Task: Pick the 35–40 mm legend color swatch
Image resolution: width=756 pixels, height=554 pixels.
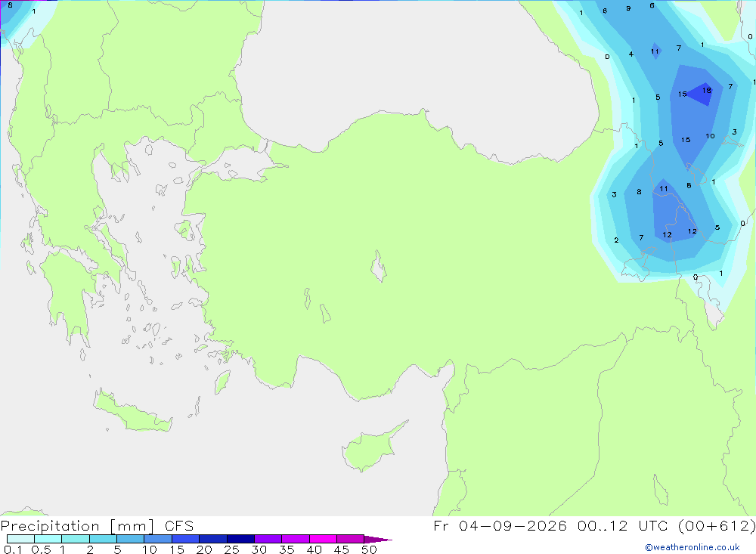Action: [x=296, y=539]
